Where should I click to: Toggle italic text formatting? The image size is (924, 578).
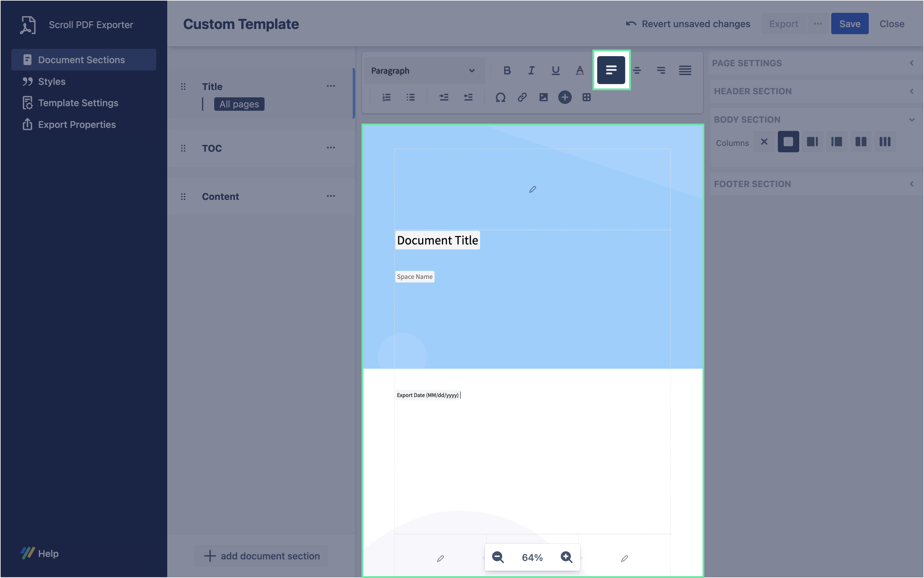point(531,70)
